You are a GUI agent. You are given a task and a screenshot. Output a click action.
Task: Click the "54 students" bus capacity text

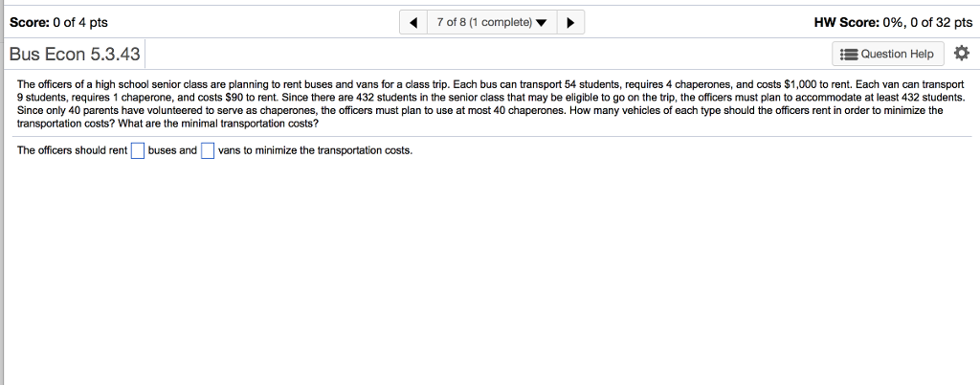pos(591,84)
